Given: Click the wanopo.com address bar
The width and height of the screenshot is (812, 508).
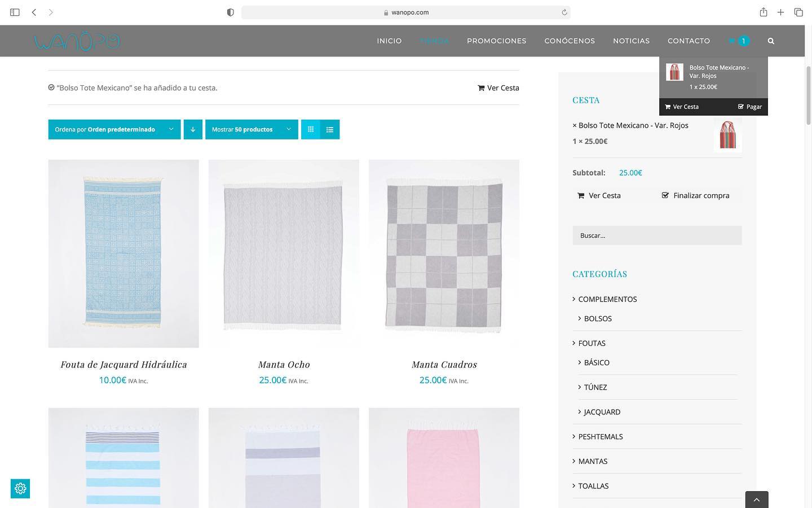Looking at the screenshot, I should tap(405, 12).
